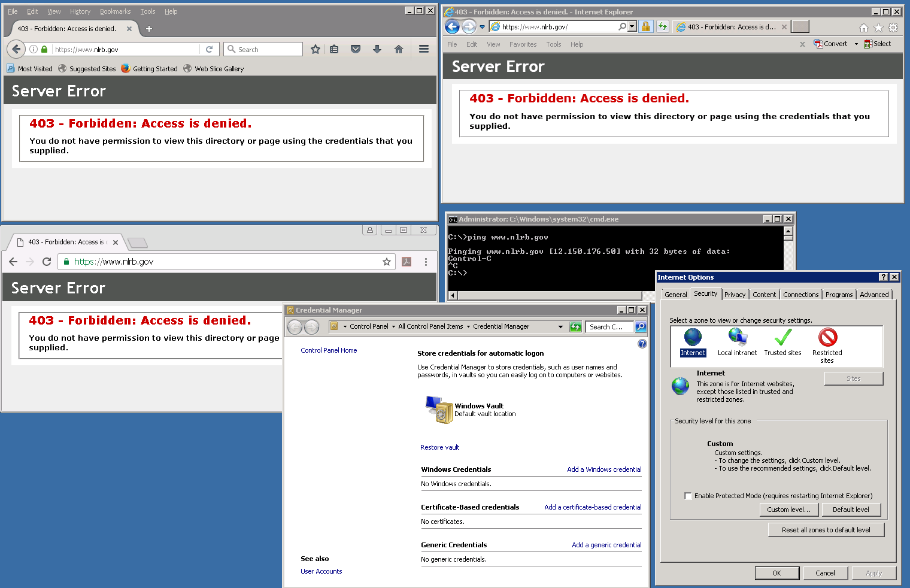The height and width of the screenshot is (588, 910).
Task: Open IE favorites star icon
Action: (878, 28)
